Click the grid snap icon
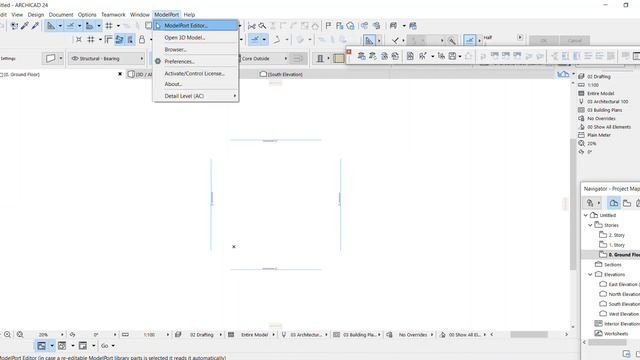 coord(109,26)
